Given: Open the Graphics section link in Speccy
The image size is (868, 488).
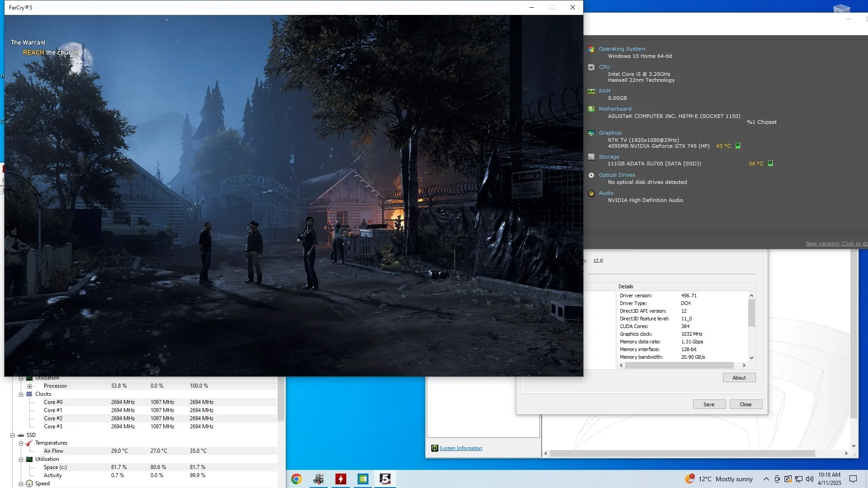Looking at the screenshot, I should [x=610, y=133].
